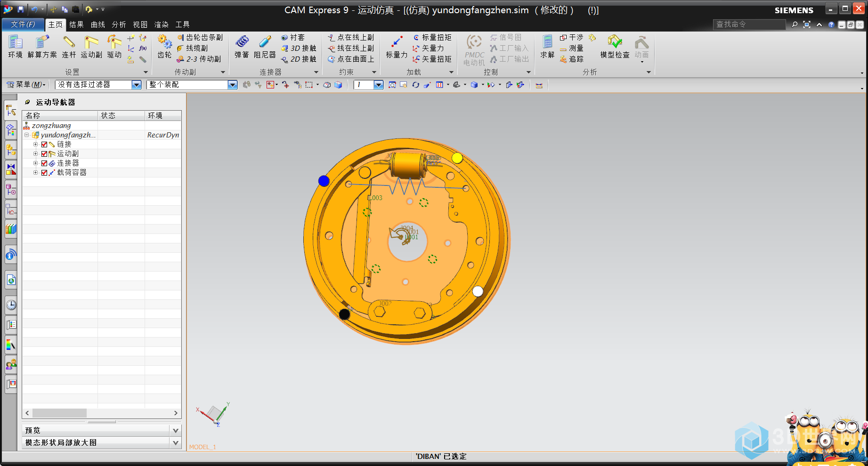Choose 线缆副 cable joint

point(192,48)
